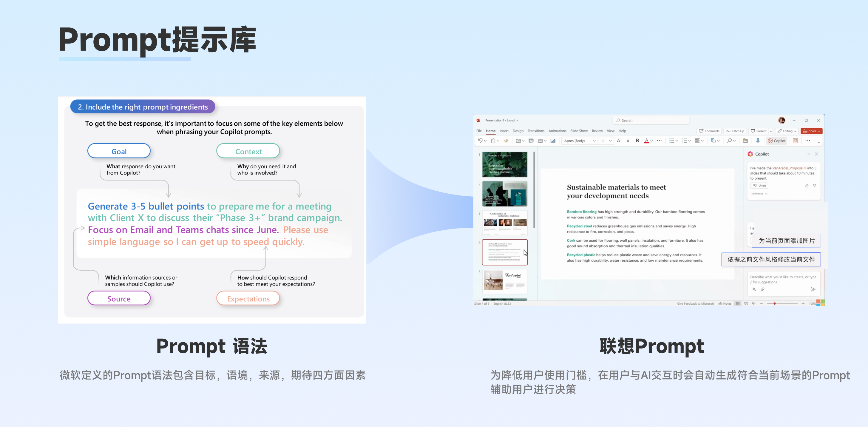Expand the 1 reference chevron
Image resolution: width=868 pixels, height=427 pixels.
(766, 194)
